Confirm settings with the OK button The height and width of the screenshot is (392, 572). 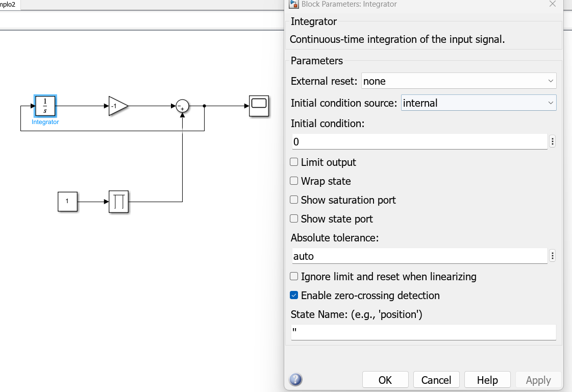click(385, 379)
